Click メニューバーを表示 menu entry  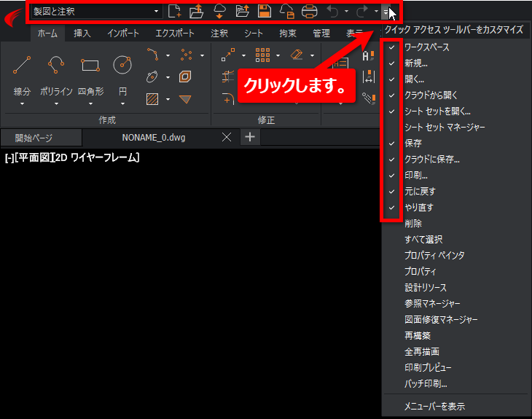[x=434, y=406]
